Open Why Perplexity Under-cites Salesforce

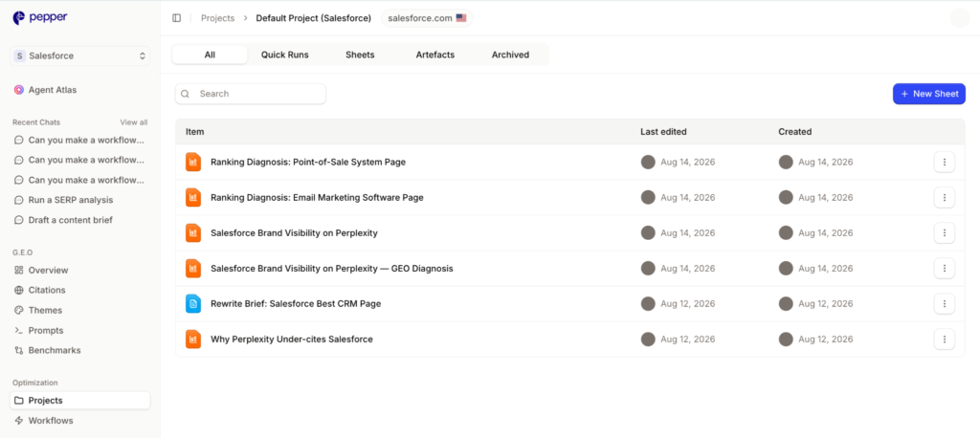291,339
